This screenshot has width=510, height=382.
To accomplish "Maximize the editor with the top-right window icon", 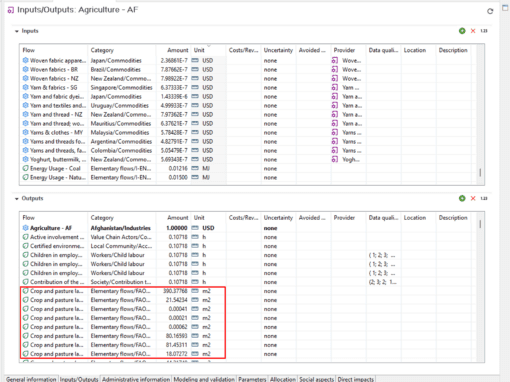I will (505, 8).
